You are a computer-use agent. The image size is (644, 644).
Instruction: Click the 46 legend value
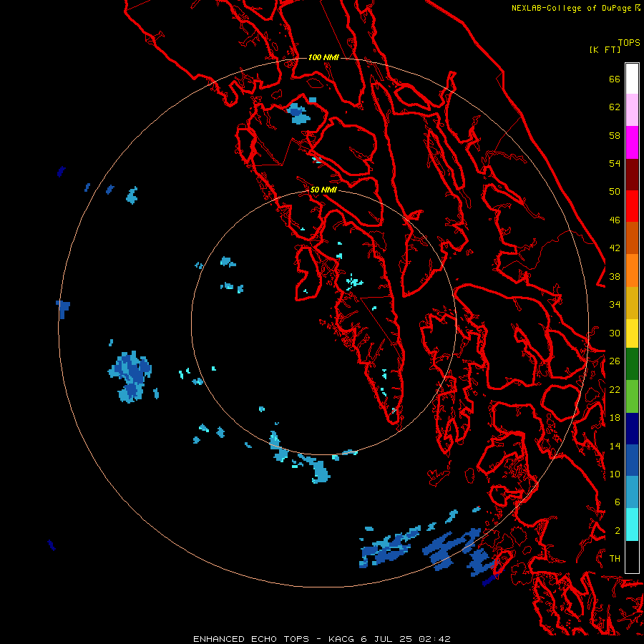point(615,220)
